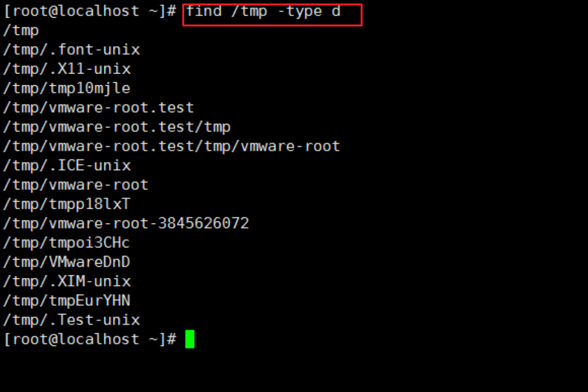The image size is (588, 392).
Task: Click the /tmp/tmpoi3CHc entry
Action: coord(67,243)
